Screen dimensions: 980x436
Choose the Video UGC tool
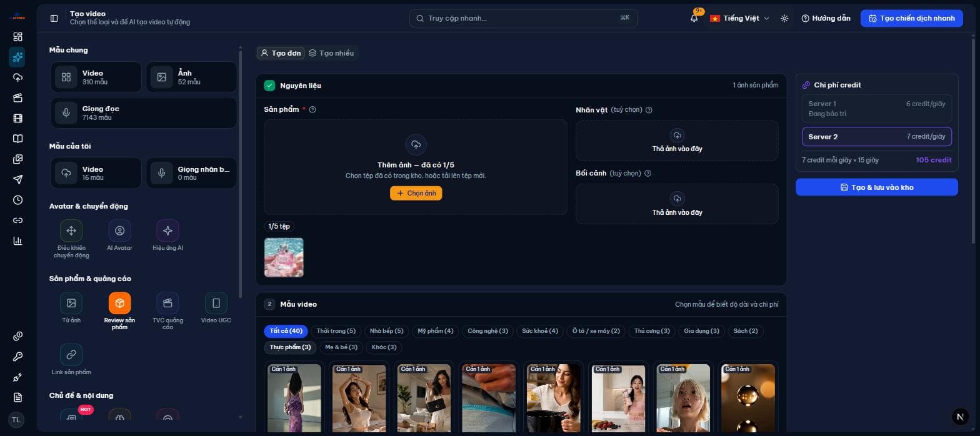pyautogui.click(x=216, y=308)
